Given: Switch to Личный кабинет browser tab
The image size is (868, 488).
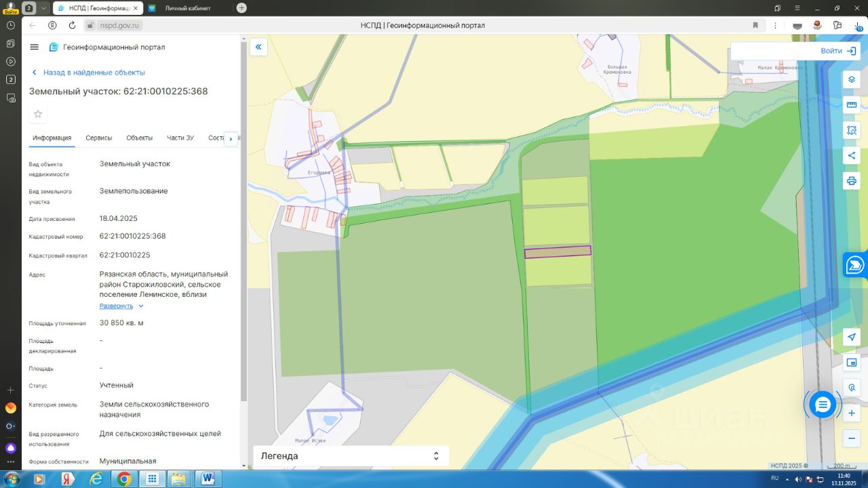Looking at the screenshot, I should pos(188,8).
